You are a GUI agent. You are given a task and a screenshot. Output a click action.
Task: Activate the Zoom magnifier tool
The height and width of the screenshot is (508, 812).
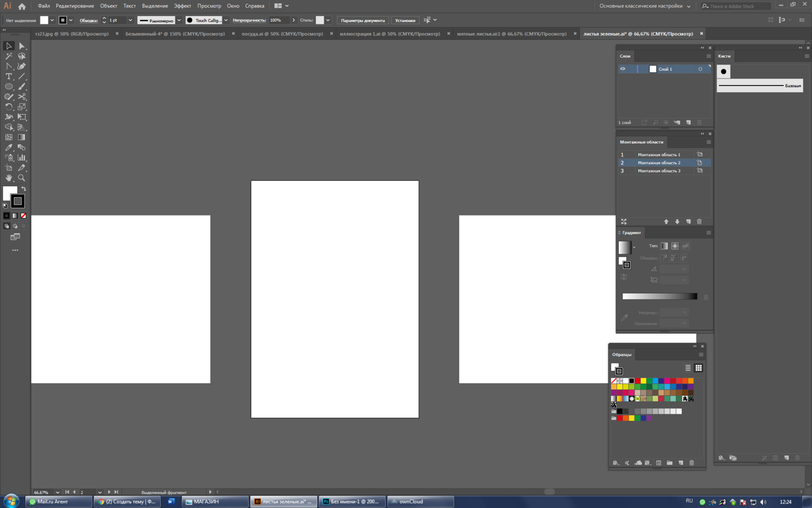coord(22,178)
